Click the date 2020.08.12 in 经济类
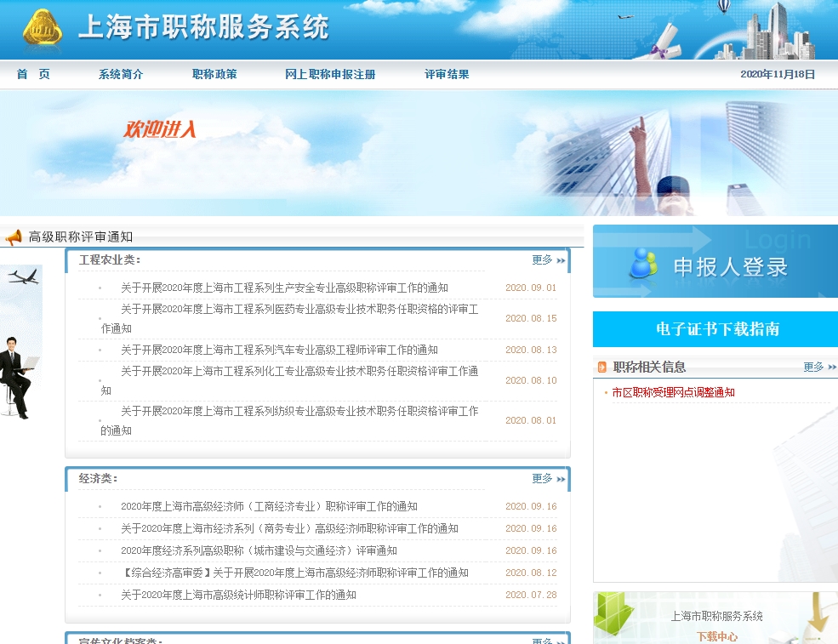Screen dimensions: 838x644 pyautogui.click(x=531, y=573)
